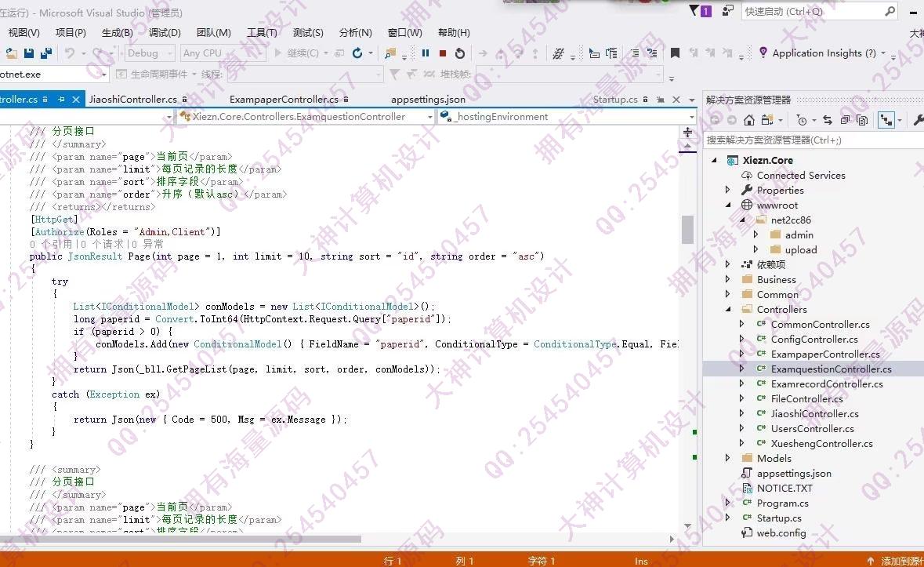Open the 调试(D) menu
The width and height of the screenshot is (924, 567).
click(165, 32)
